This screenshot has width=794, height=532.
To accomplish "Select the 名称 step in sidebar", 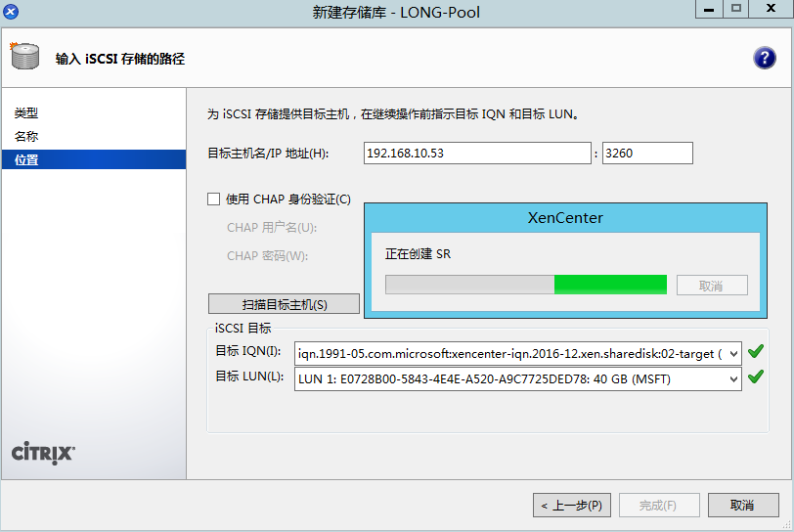I will point(26,136).
